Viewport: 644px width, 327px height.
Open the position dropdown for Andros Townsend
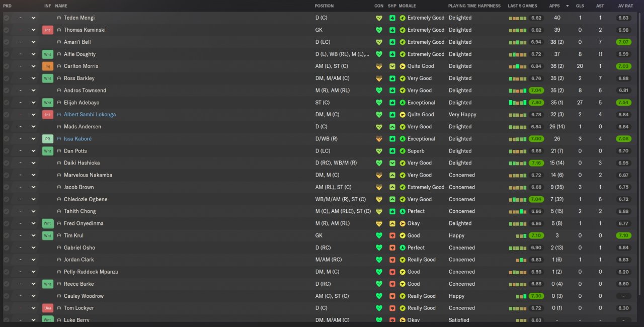point(33,90)
